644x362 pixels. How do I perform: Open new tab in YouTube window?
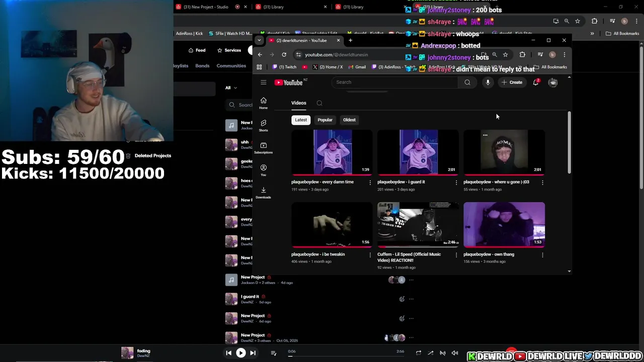coord(350,40)
